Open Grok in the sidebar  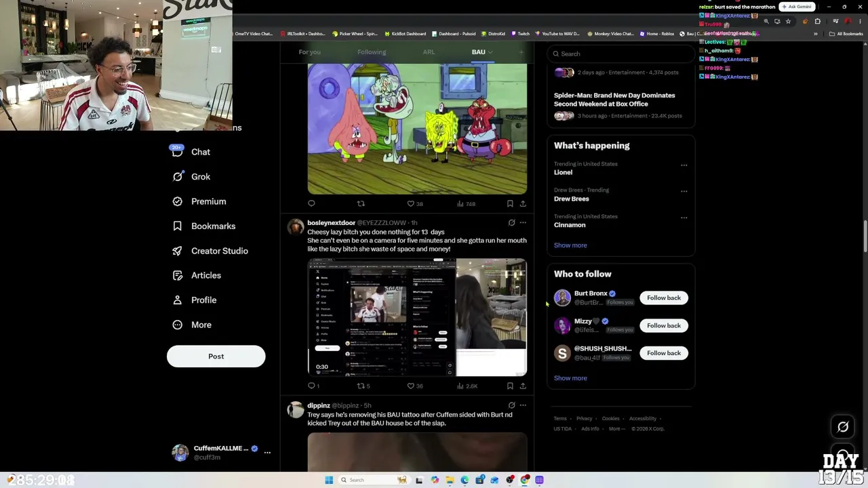(191, 176)
